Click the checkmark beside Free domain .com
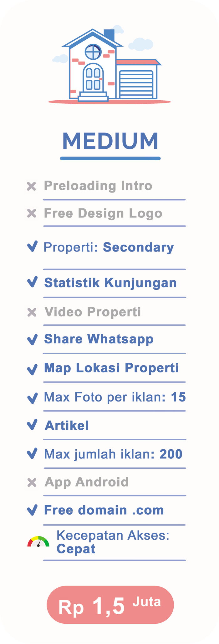 pyautogui.click(x=33, y=510)
